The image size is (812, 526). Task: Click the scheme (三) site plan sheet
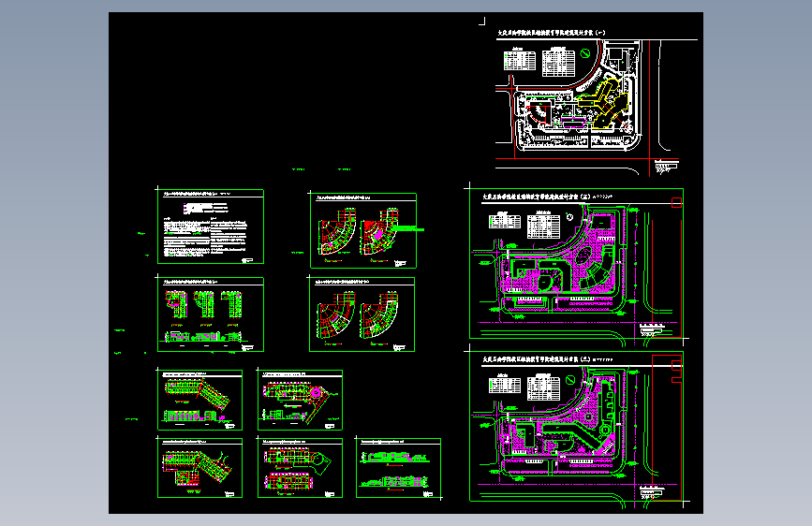click(576, 264)
